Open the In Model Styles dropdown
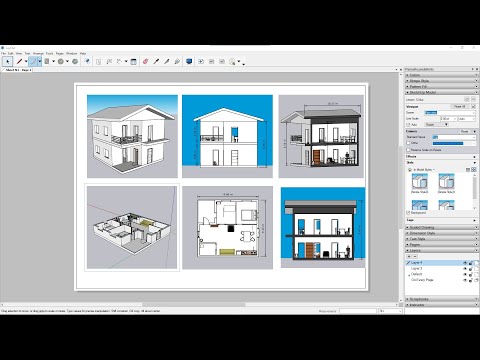480x360 pixels. 424,170
